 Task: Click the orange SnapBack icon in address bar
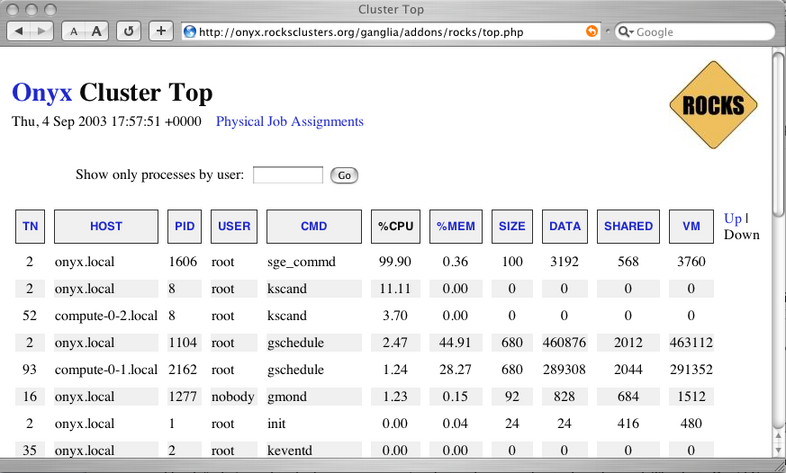click(x=592, y=32)
